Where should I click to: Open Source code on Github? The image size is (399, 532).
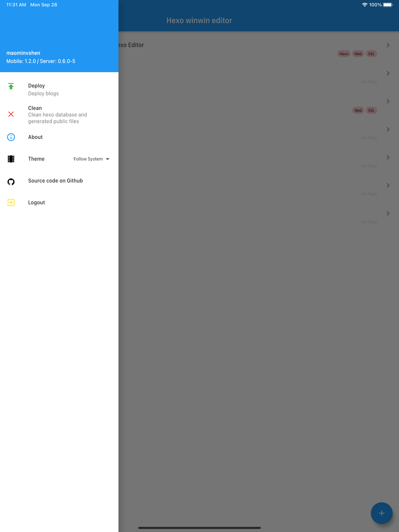coord(59,181)
